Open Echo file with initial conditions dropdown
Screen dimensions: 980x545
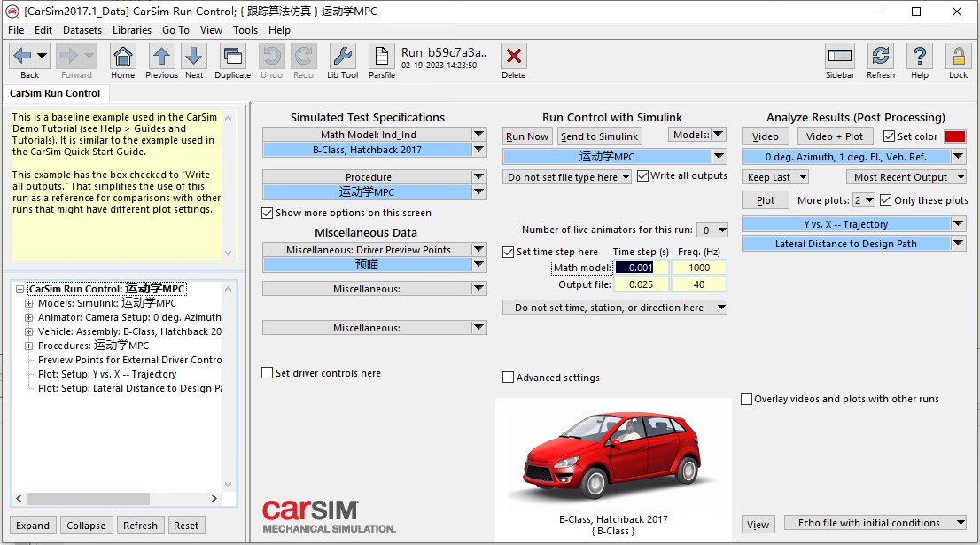875,523
